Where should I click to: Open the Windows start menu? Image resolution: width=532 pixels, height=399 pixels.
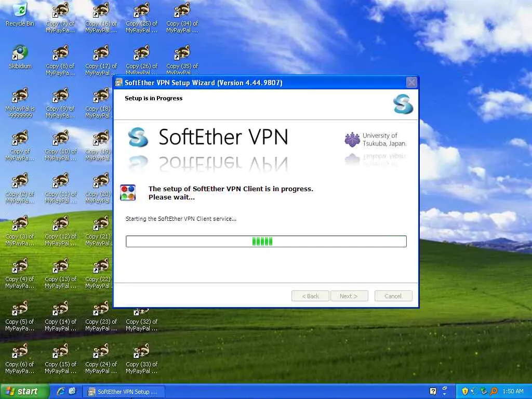point(24,392)
